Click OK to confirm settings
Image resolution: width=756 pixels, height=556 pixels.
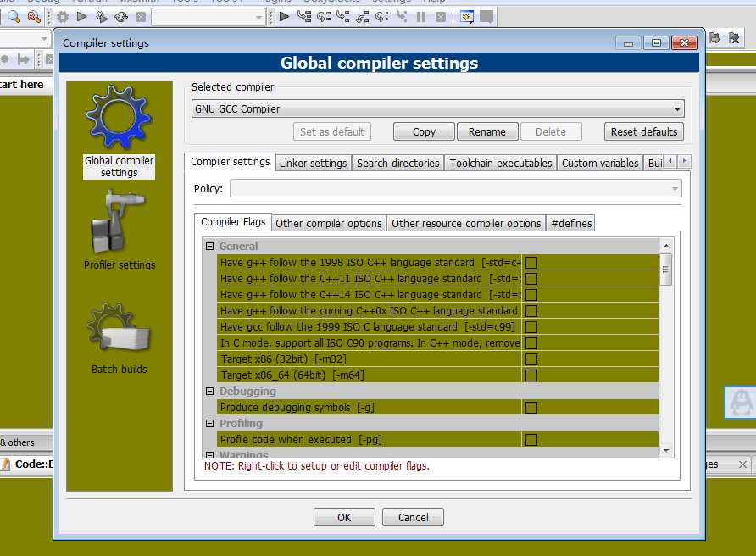point(344,517)
